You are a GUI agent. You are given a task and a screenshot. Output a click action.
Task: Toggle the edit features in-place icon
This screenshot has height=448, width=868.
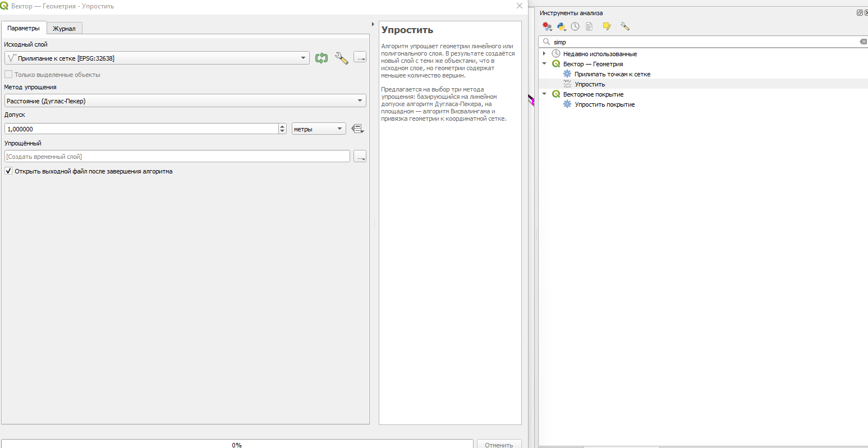[x=607, y=26]
